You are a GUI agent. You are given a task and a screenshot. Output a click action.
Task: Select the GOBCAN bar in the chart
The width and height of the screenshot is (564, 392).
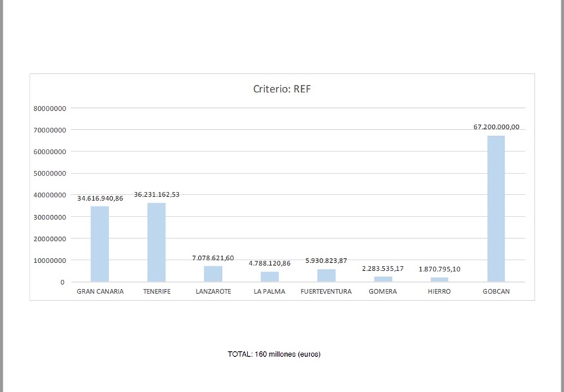(x=496, y=208)
